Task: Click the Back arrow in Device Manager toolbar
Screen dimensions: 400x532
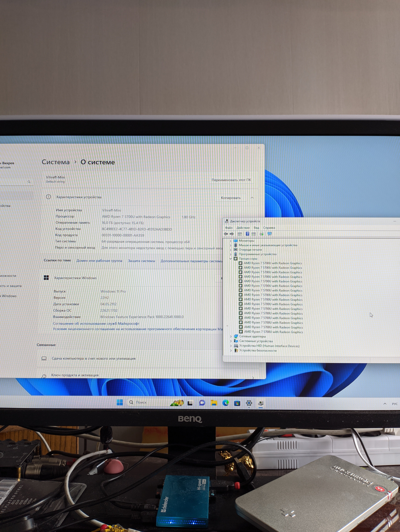Action: pyautogui.click(x=226, y=234)
